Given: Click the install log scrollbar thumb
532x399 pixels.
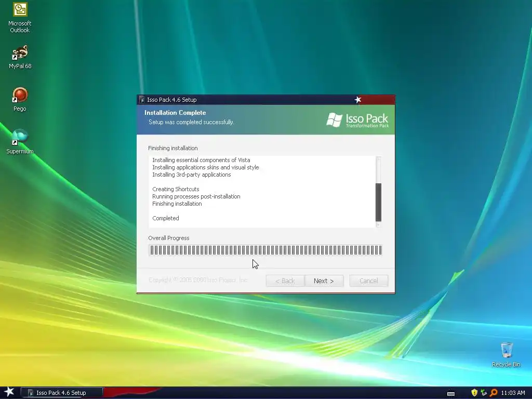Looking at the screenshot, I should pyautogui.click(x=378, y=202).
